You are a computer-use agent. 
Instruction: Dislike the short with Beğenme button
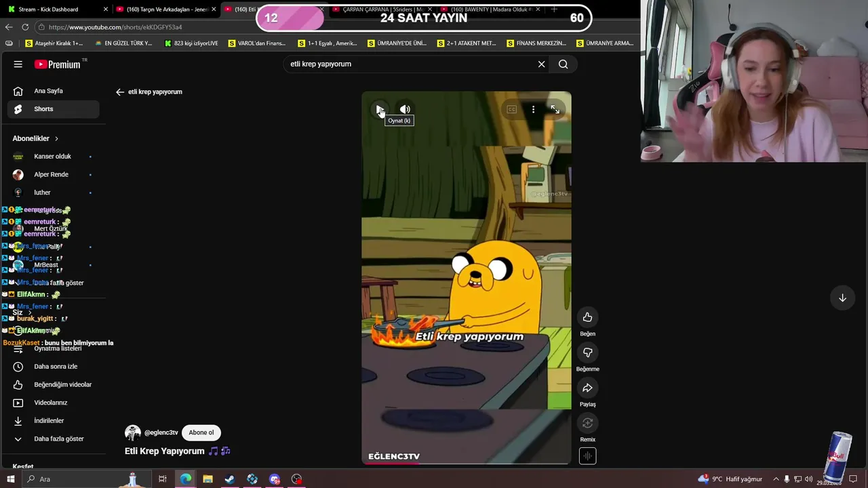587,352
